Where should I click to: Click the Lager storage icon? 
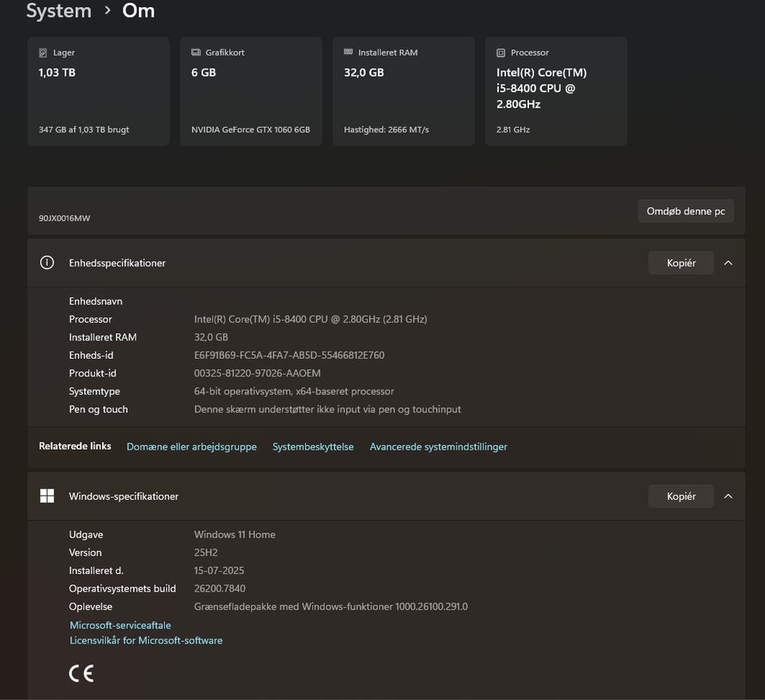(43, 53)
